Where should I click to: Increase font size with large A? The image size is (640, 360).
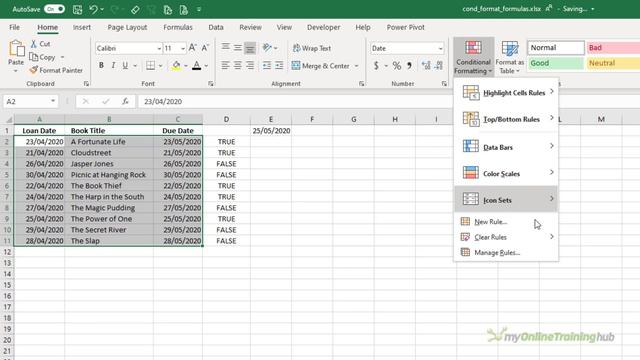pyautogui.click(x=193, y=48)
